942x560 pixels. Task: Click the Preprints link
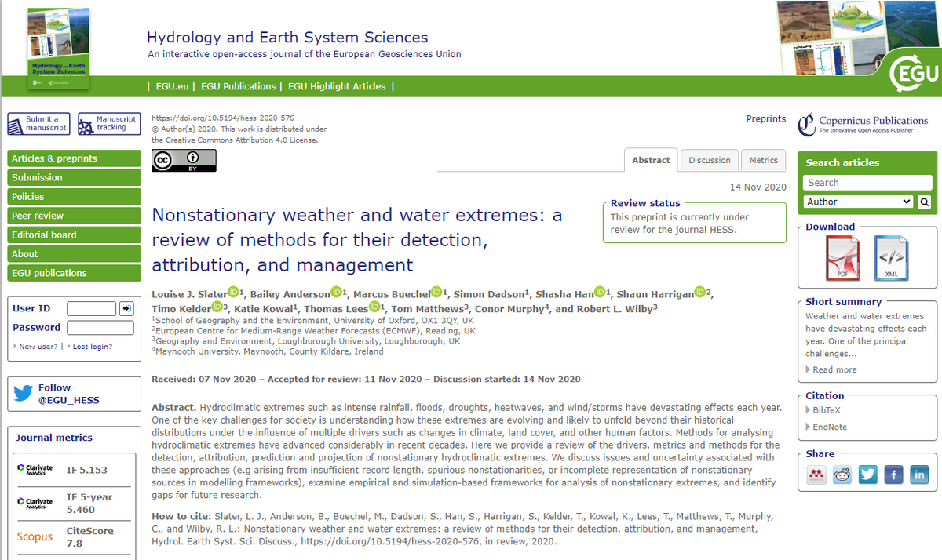pos(766,119)
